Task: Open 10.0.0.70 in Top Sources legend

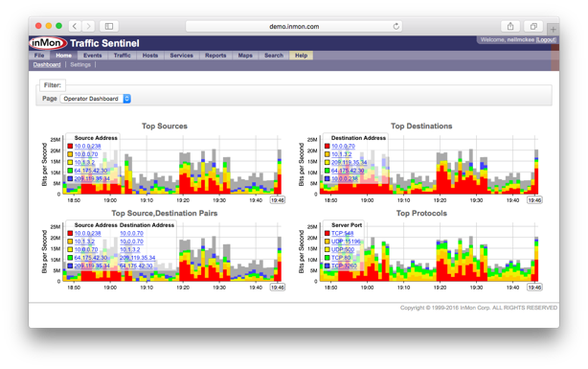Action: click(86, 154)
